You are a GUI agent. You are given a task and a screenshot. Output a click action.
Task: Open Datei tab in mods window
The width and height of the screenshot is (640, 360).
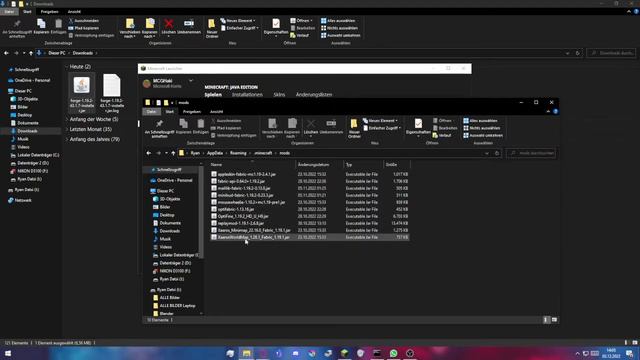click(151, 111)
